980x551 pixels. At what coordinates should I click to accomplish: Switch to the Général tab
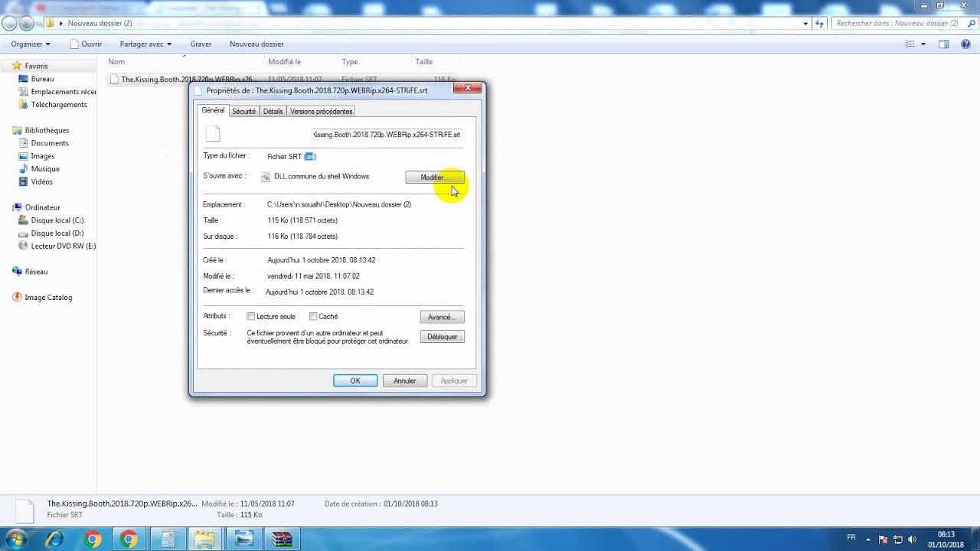(213, 111)
